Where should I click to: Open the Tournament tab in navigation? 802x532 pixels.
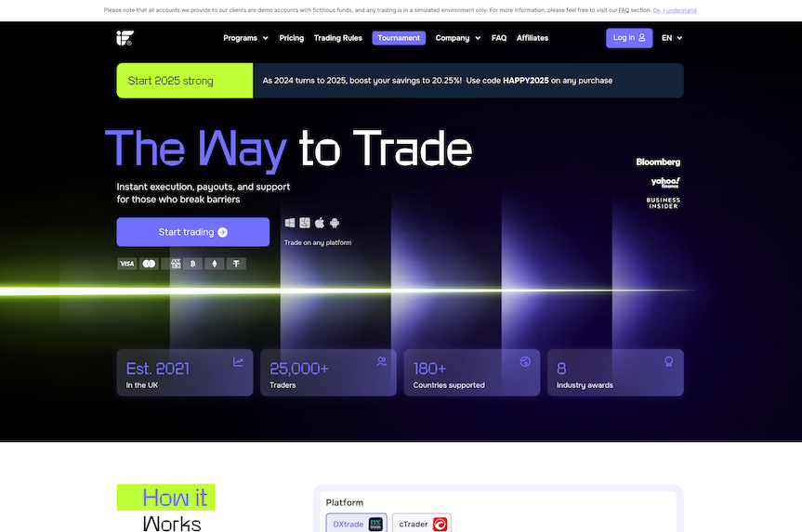tap(399, 38)
